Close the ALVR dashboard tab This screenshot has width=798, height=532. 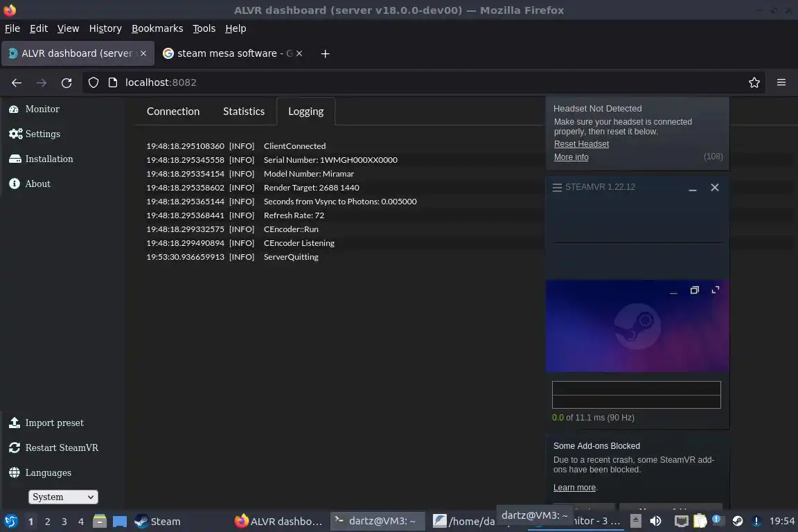point(143,53)
